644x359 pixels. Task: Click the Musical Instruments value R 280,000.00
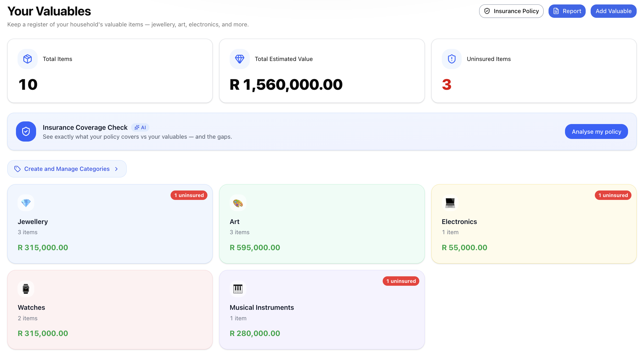255,333
